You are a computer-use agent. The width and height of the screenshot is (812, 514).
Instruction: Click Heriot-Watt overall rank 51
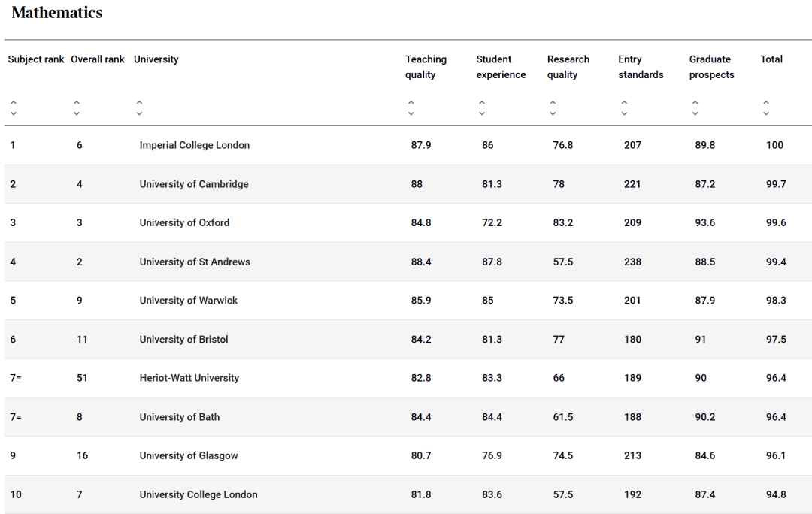(x=83, y=379)
